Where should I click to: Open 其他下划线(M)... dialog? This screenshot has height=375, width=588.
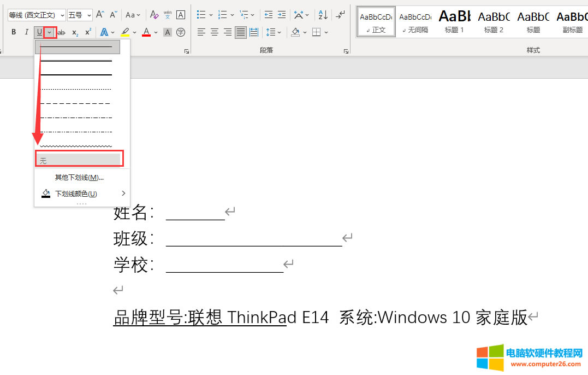point(81,178)
